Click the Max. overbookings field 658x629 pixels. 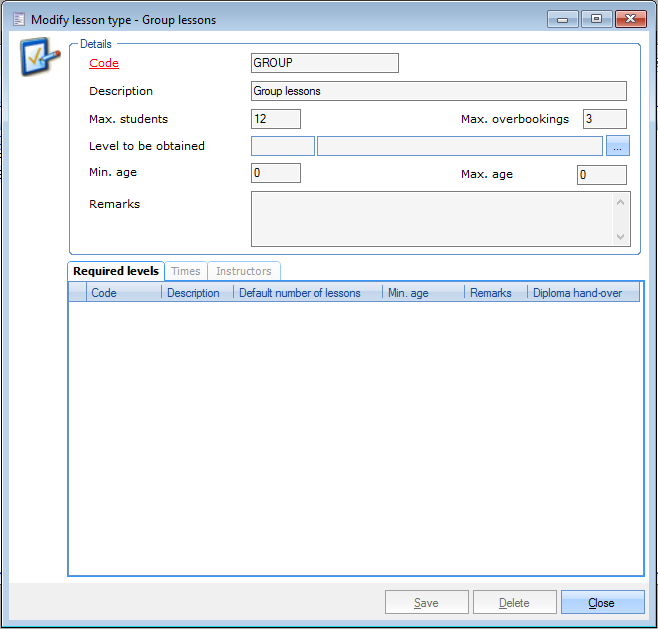[x=604, y=119]
